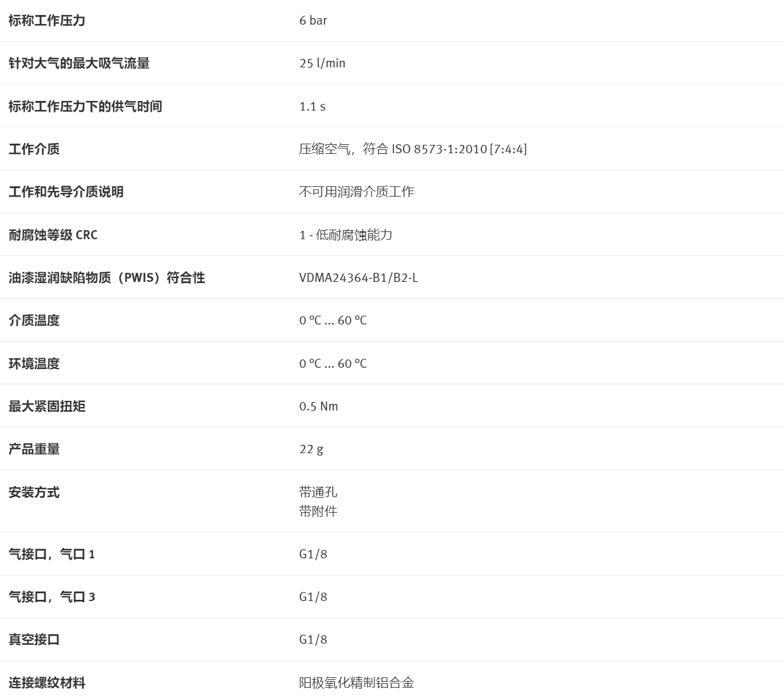Click the 耐腐蚀等级 CRC label
This screenshot has width=784, height=699.
point(53,235)
